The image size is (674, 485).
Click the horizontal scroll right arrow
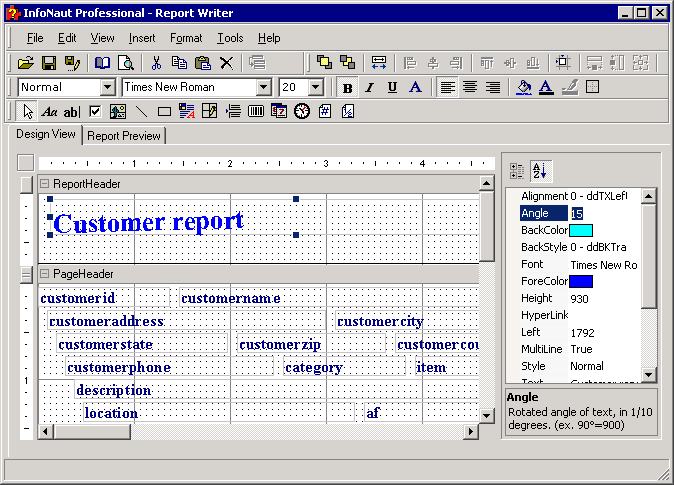[471, 432]
